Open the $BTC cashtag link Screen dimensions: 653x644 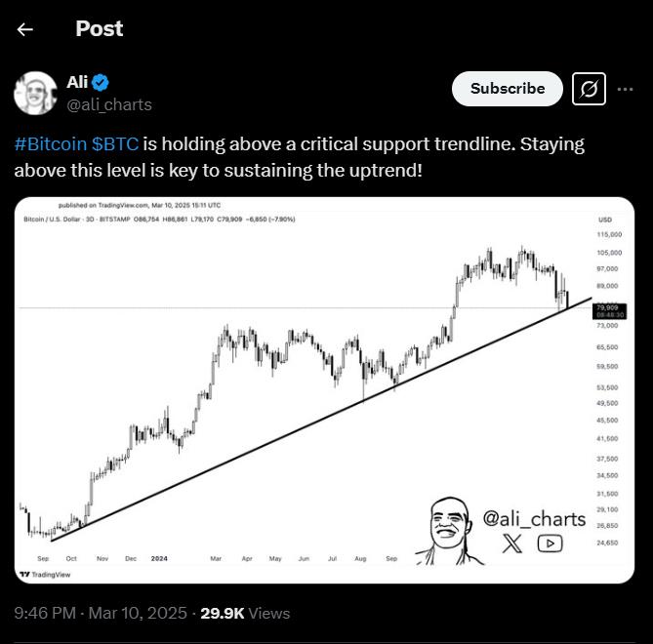tap(116, 144)
